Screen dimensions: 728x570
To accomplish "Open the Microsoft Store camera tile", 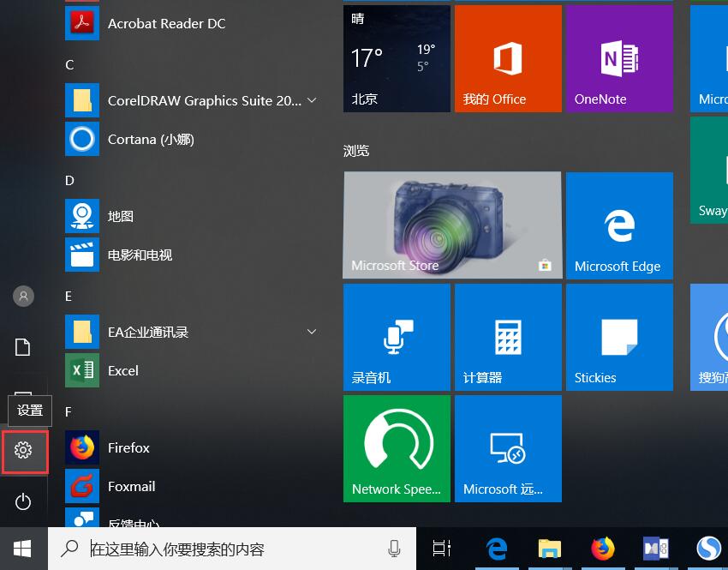I will tap(452, 225).
